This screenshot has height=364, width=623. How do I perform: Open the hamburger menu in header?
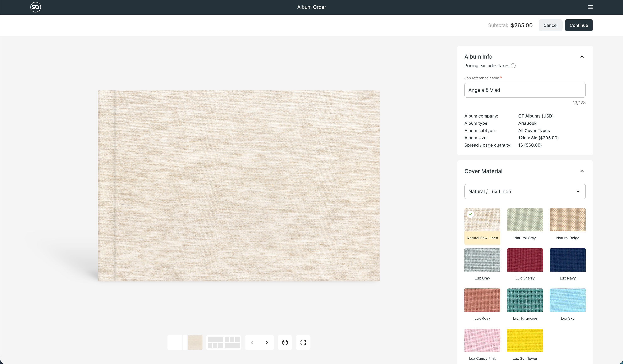(590, 7)
